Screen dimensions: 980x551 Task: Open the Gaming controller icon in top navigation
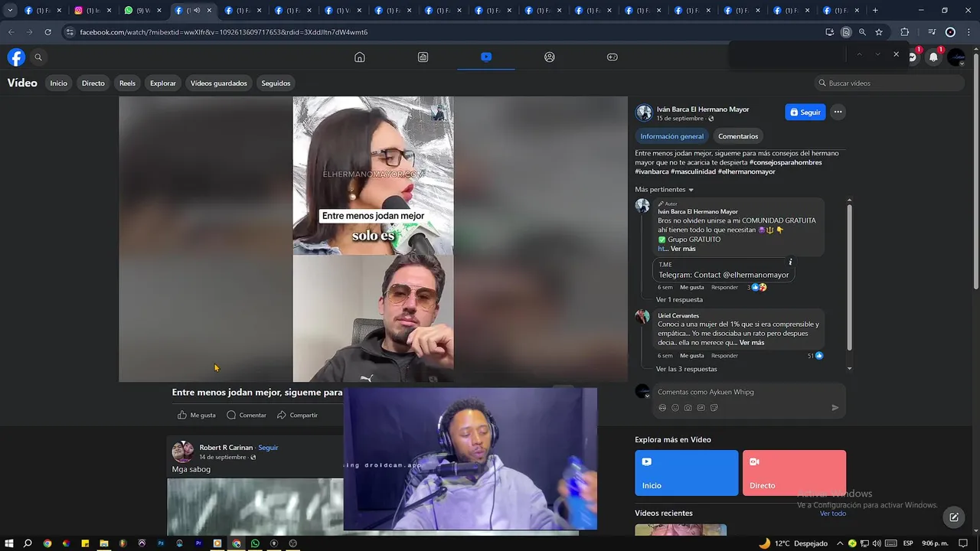pos(612,57)
